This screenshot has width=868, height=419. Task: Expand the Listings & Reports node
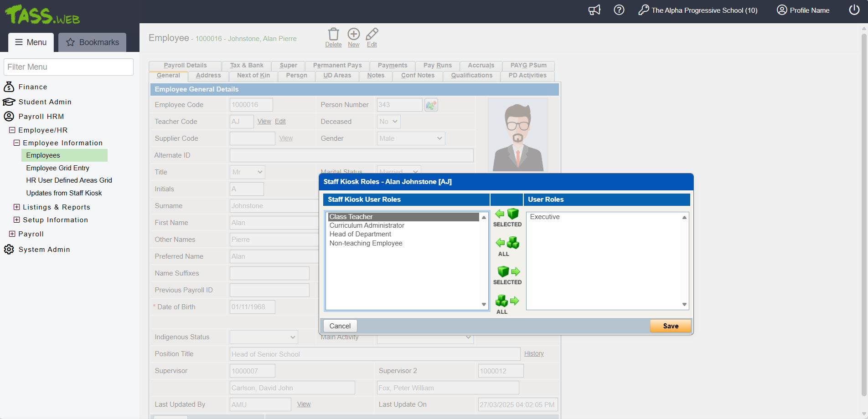coord(17,207)
